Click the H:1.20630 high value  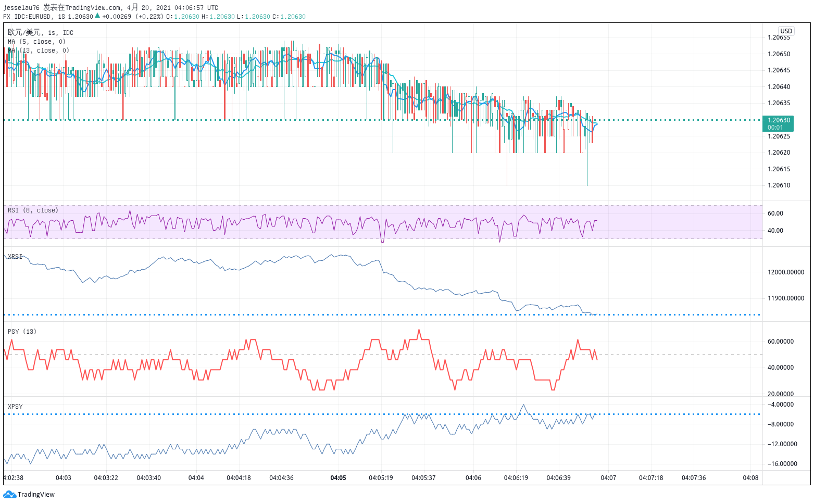click(218, 17)
